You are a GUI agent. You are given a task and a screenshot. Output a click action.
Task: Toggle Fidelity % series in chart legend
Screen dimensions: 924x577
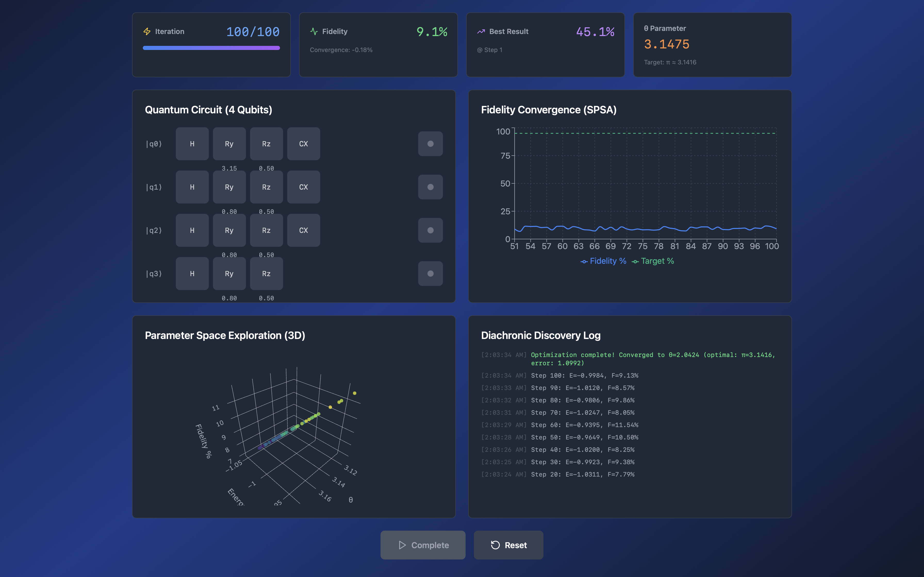(x=603, y=261)
